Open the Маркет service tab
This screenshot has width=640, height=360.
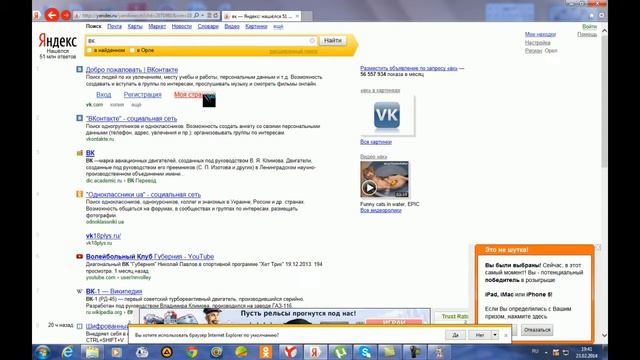157,26
